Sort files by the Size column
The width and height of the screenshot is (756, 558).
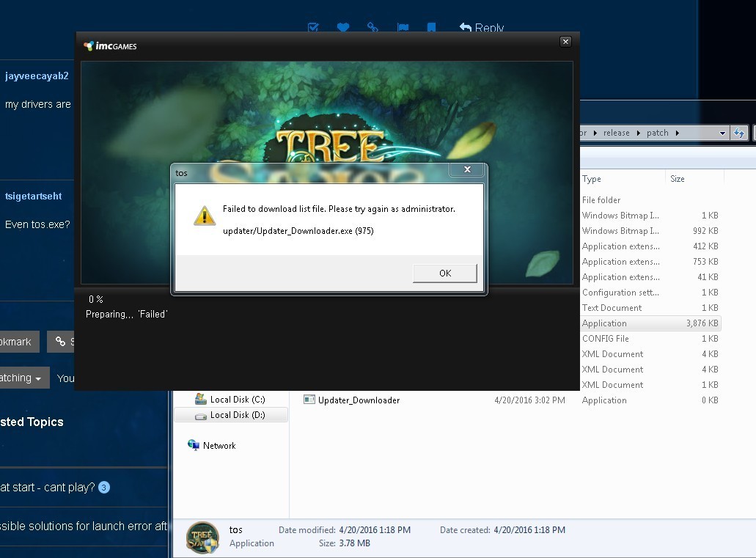[678, 179]
